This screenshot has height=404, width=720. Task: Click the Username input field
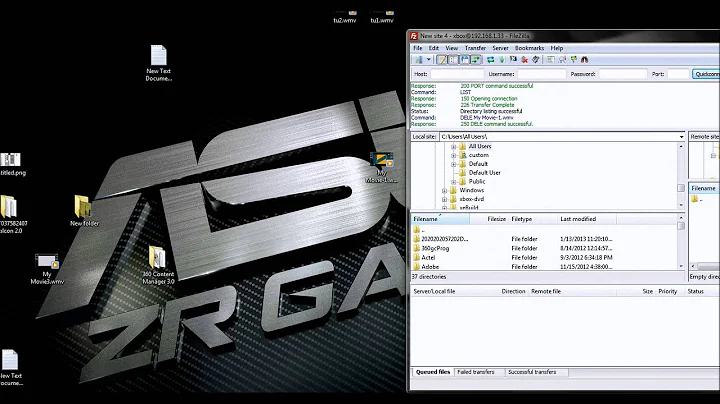541,74
